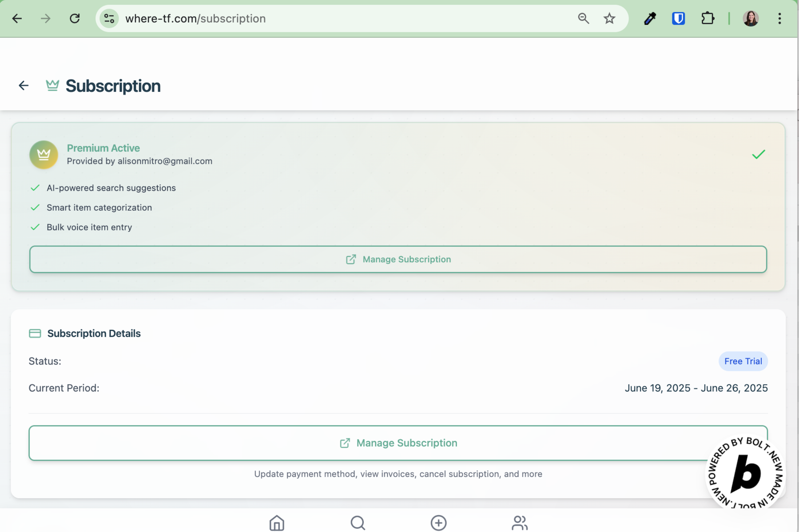Bookmark this page with the star icon
The height and width of the screenshot is (532, 799).
609,18
